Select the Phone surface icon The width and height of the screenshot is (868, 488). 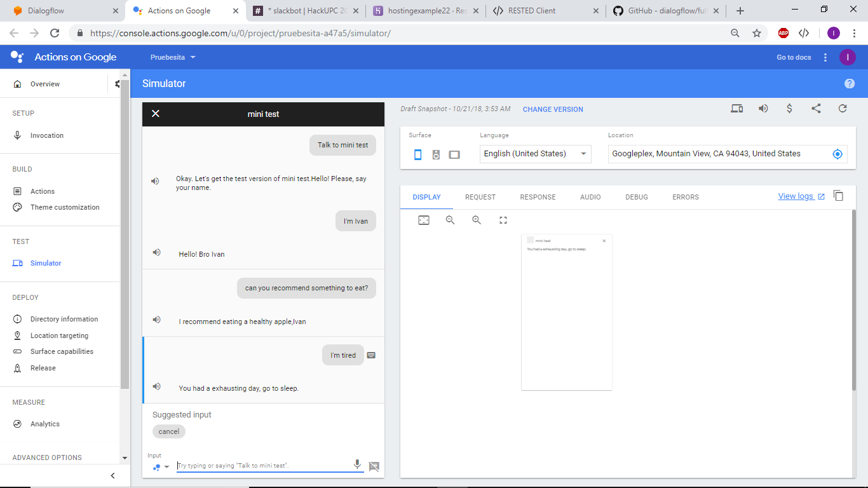(417, 154)
